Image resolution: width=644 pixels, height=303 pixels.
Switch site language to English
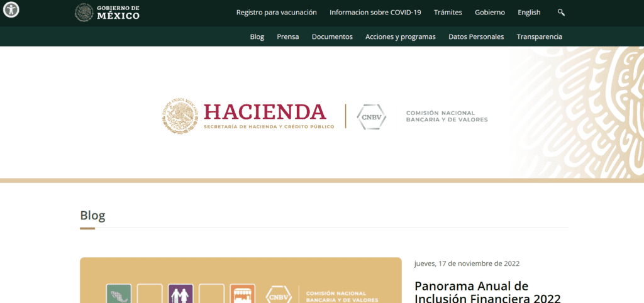(528, 13)
